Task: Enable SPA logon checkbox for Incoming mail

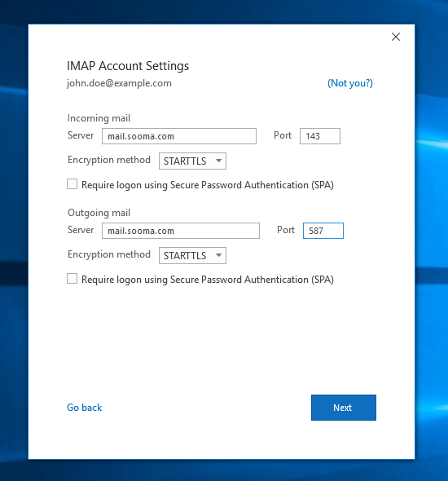Action: coord(72,184)
